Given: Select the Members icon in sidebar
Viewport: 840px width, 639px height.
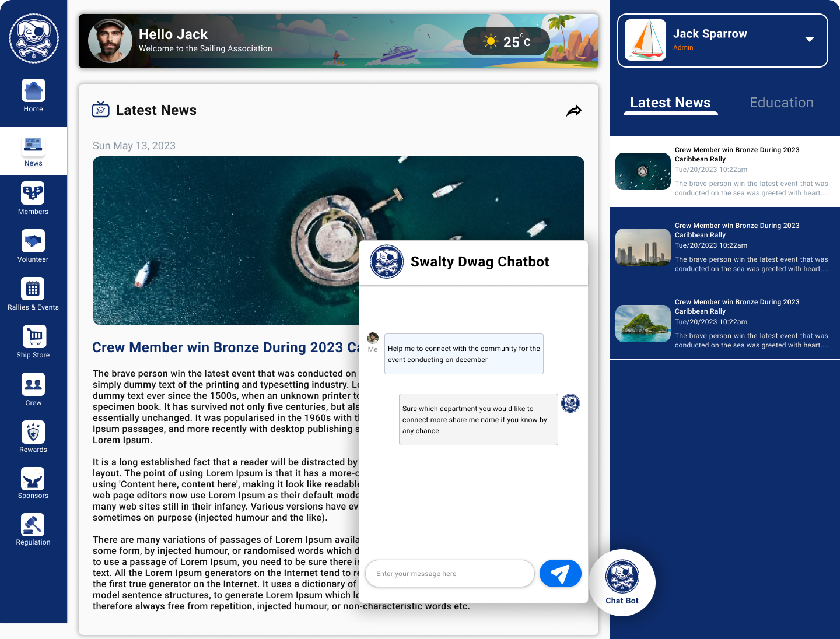Looking at the screenshot, I should click(x=33, y=194).
